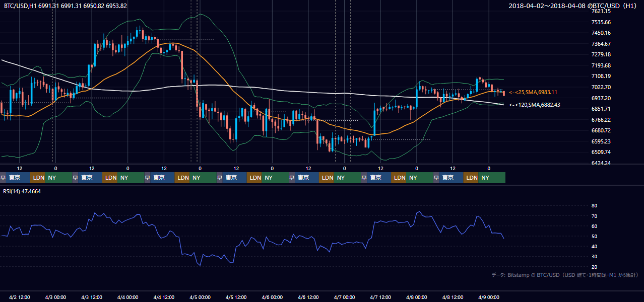
Task: Select the 2018-04-02～2018-04-08 chart title
Action: click(x=574, y=6)
